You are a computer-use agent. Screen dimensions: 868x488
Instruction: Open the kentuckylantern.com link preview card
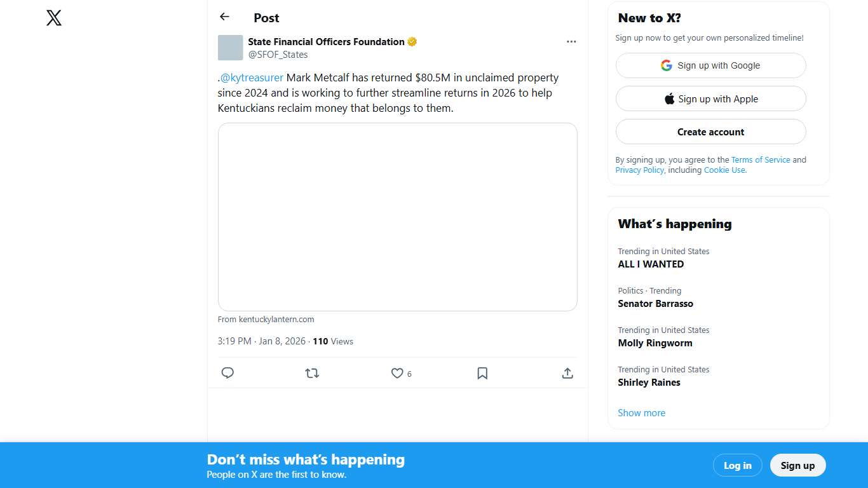[397, 217]
